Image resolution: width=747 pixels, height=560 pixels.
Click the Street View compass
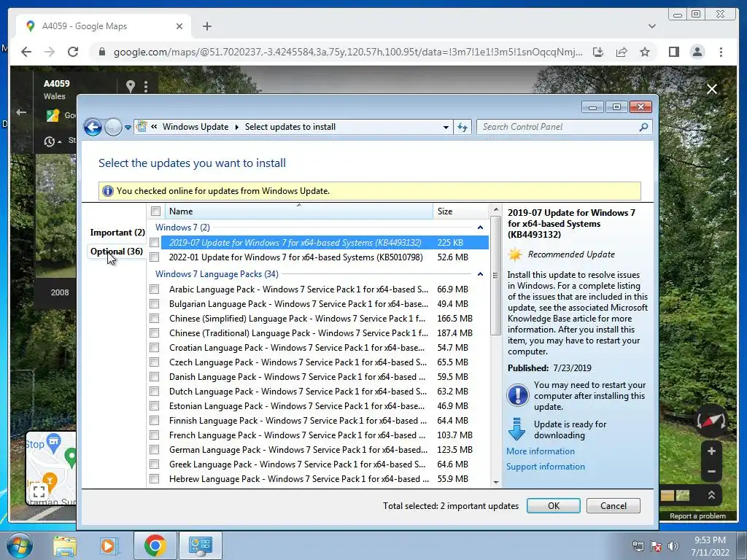click(711, 421)
